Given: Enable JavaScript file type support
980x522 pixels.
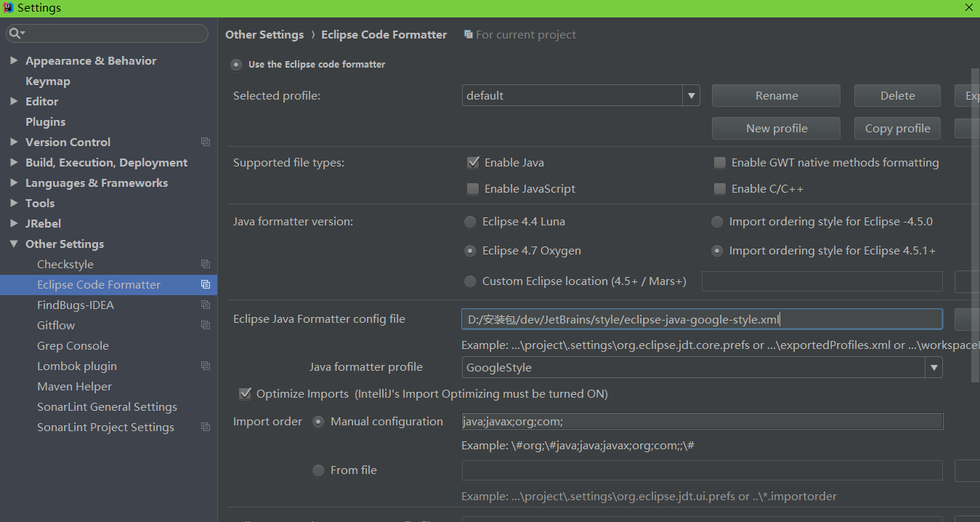Looking at the screenshot, I should (473, 188).
